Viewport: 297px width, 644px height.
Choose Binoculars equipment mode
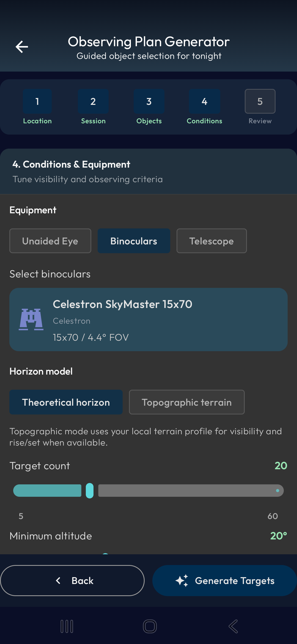pos(134,241)
